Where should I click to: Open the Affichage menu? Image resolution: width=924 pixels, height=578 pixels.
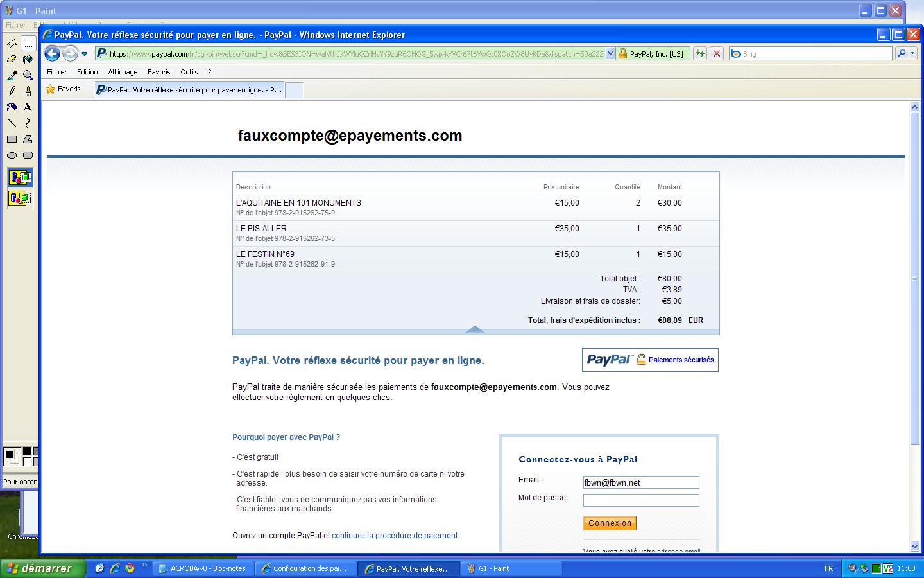pos(123,72)
